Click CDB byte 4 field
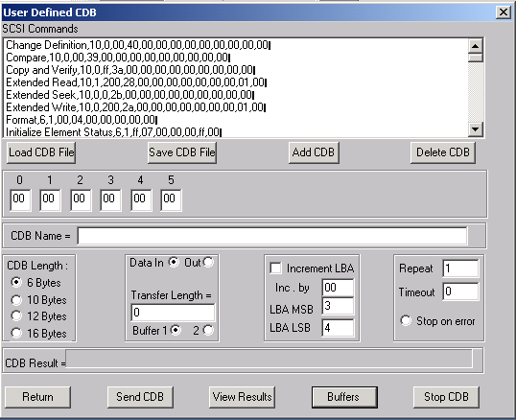The image size is (516, 420). (x=141, y=199)
